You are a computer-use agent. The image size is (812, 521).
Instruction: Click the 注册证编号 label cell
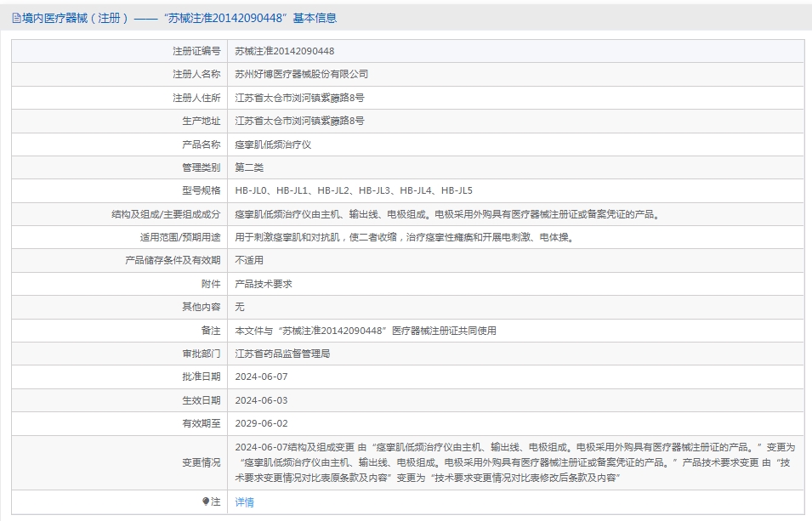120,51
